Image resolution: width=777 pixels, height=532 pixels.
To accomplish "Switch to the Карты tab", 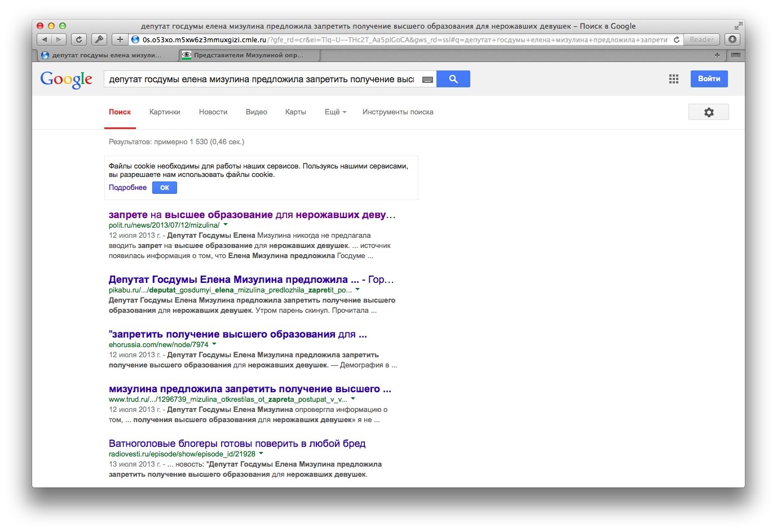I will (x=295, y=112).
